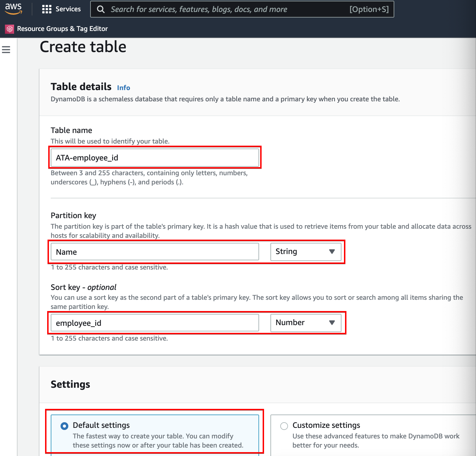Open the Table details Info link
Screen dimensions: 476x456
tap(124, 88)
